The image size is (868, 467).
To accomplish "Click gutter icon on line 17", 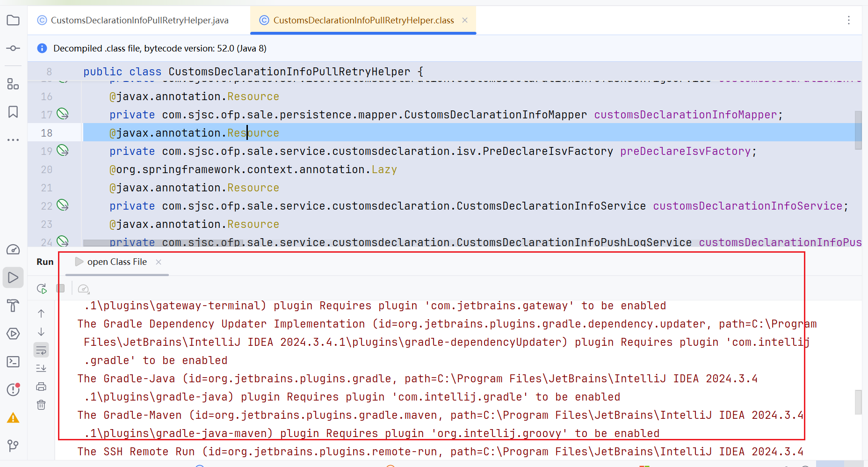I will (x=63, y=114).
